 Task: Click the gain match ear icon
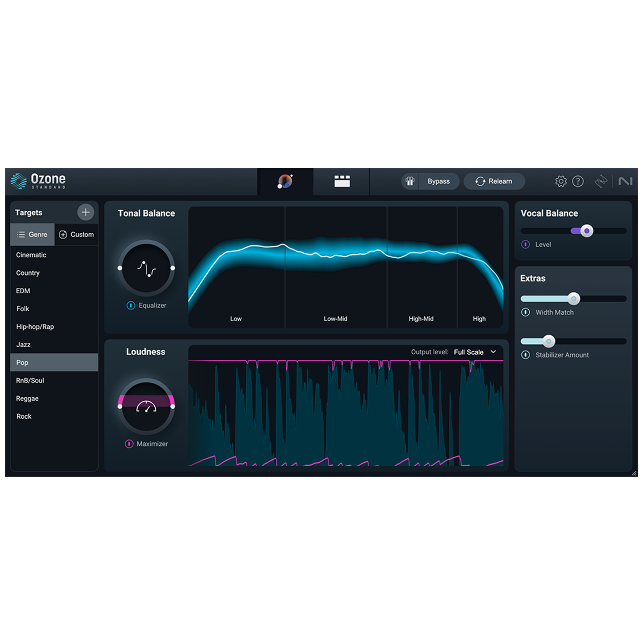[x=410, y=181]
